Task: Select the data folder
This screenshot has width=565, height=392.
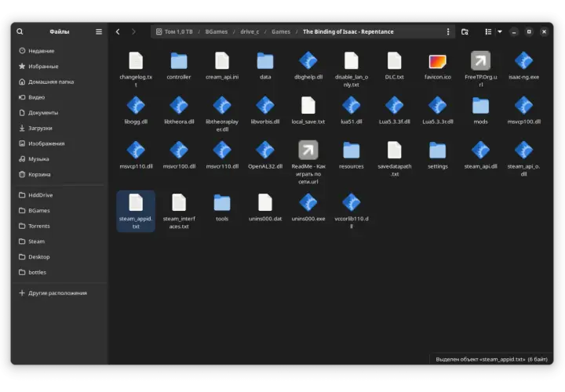Action: [265, 66]
